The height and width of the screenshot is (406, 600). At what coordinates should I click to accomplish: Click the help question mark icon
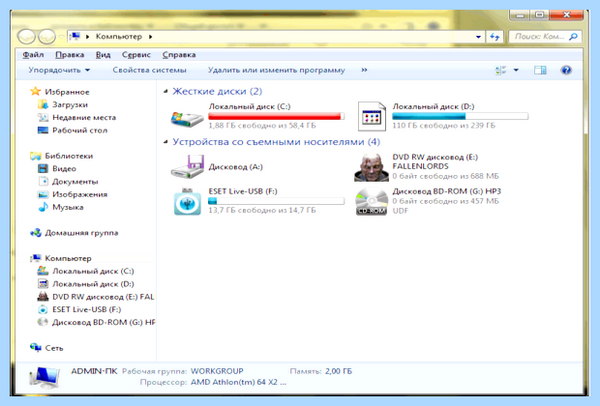566,70
